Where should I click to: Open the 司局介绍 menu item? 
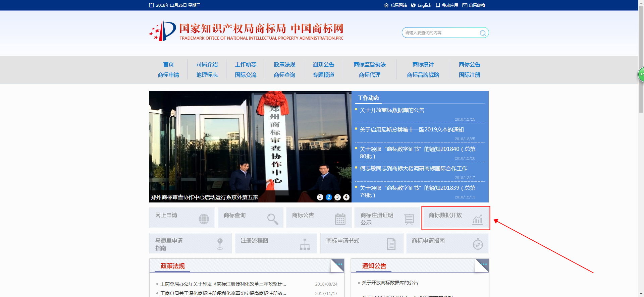coord(207,64)
